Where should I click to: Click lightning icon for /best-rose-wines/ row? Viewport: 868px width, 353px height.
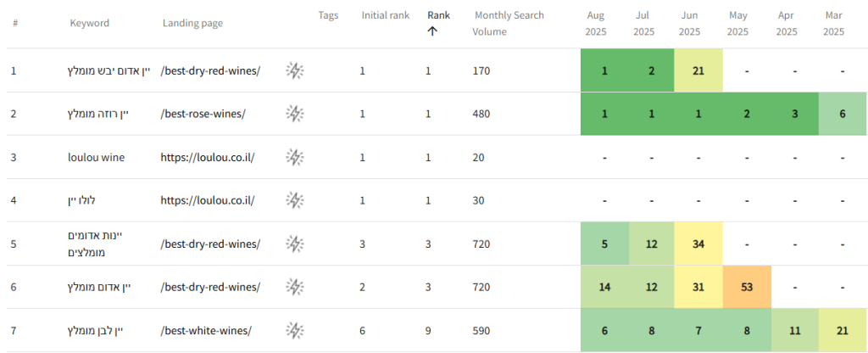click(x=294, y=114)
